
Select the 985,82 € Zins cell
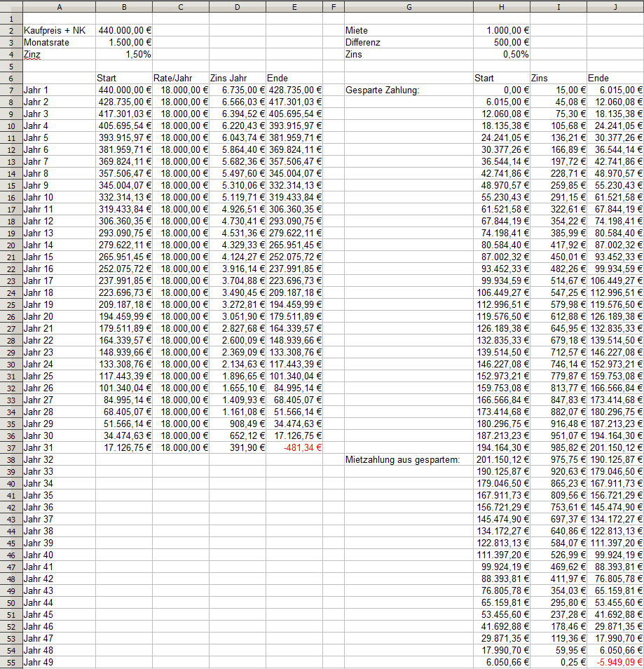coord(559,448)
